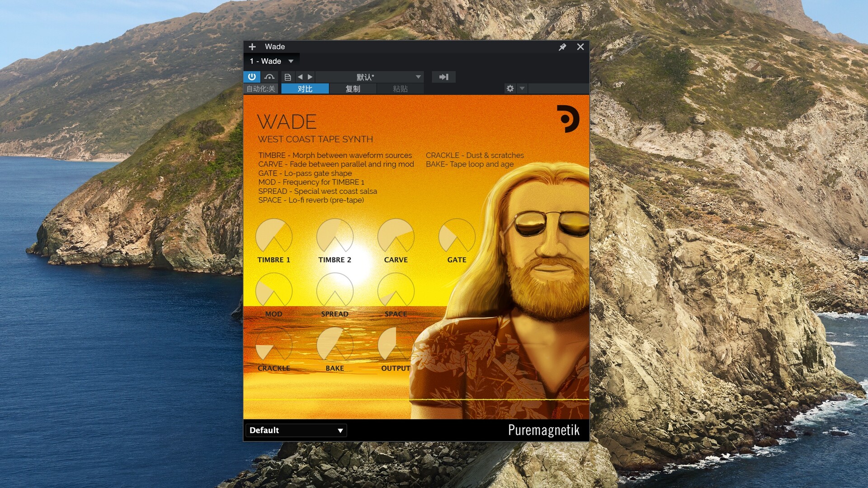
Task: Click the GATE knob
Action: tap(457, 237)
